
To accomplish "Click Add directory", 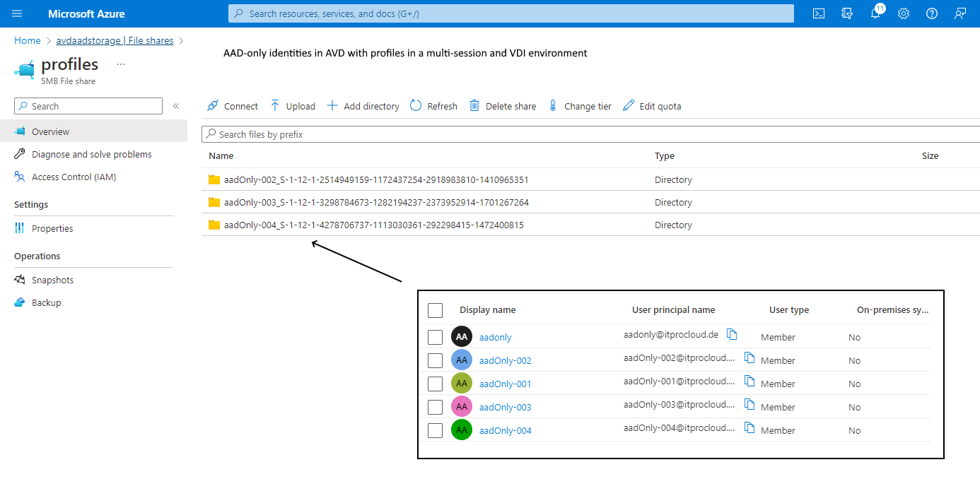I will point(363,106).
